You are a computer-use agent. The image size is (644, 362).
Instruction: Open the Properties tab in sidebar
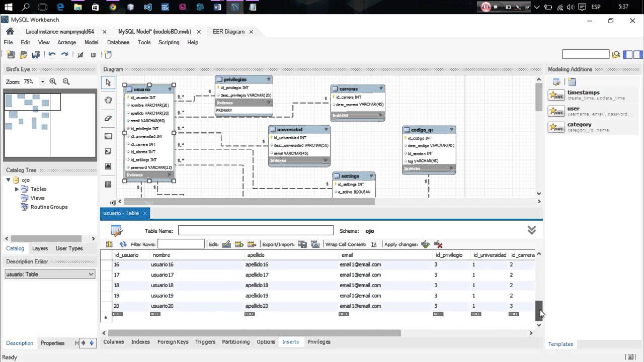(52, 343)
